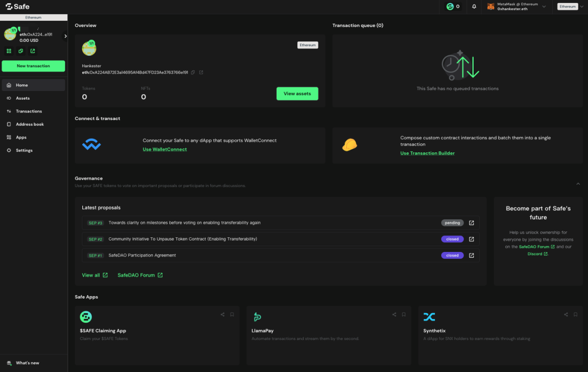Screen dimensions: 588x372
Task: Open SafeDAO Forum link below proposals
Action: (x=140, y=275)
